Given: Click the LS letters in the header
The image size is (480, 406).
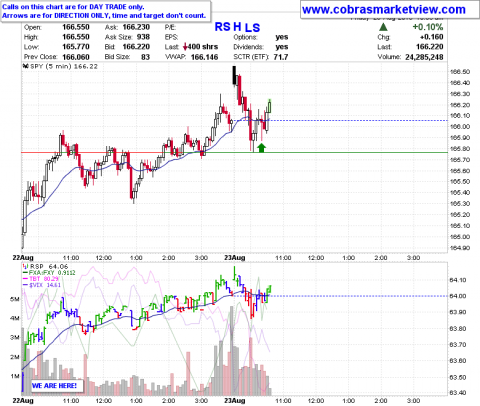Looking at the screenshot, I should point(252,27).
